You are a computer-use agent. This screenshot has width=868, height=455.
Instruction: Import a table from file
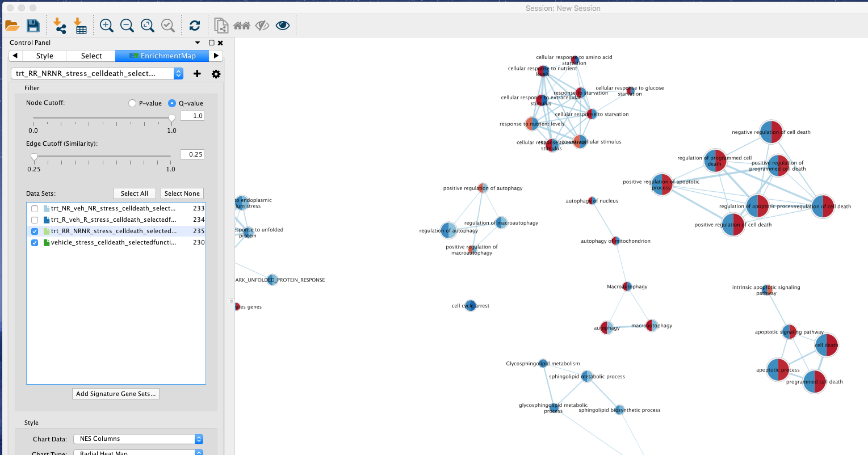80,26
